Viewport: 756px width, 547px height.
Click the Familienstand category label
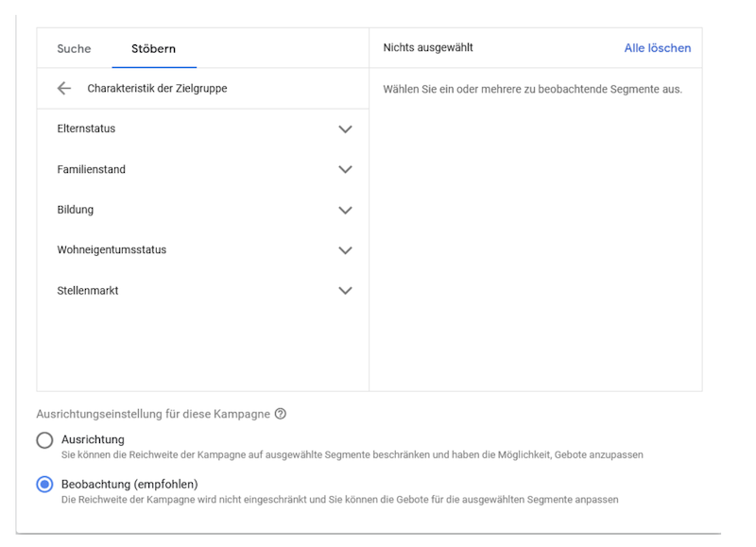92,170
